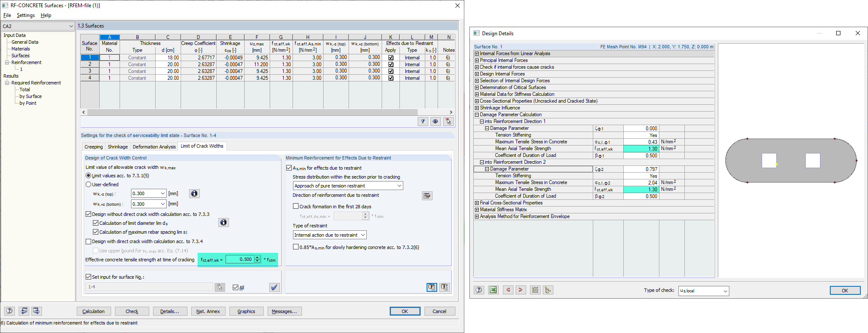The image size is (868, 333).
Task: Go to next table with right-arrow icon
Action: (36, 311)
